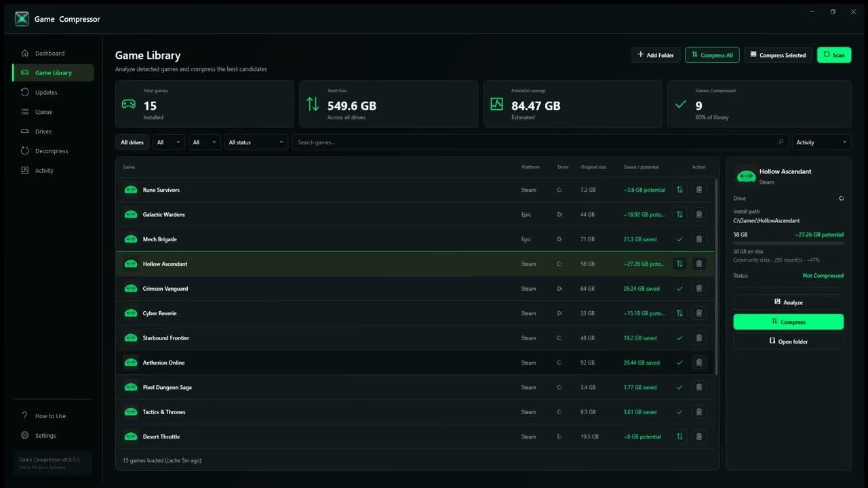Open Settings from sidebar
This screenshot has height=488, width=868.
tap(53, 436)
